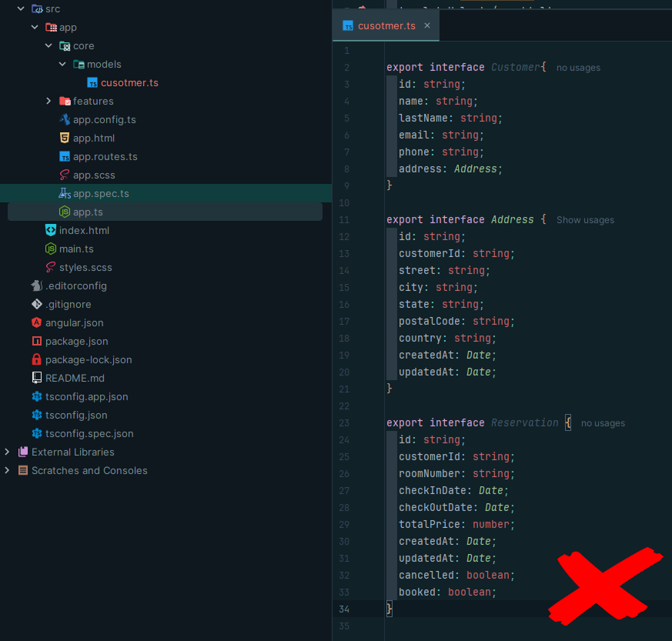
Task: Collapse the src folder
Action: tap(21, 8)
